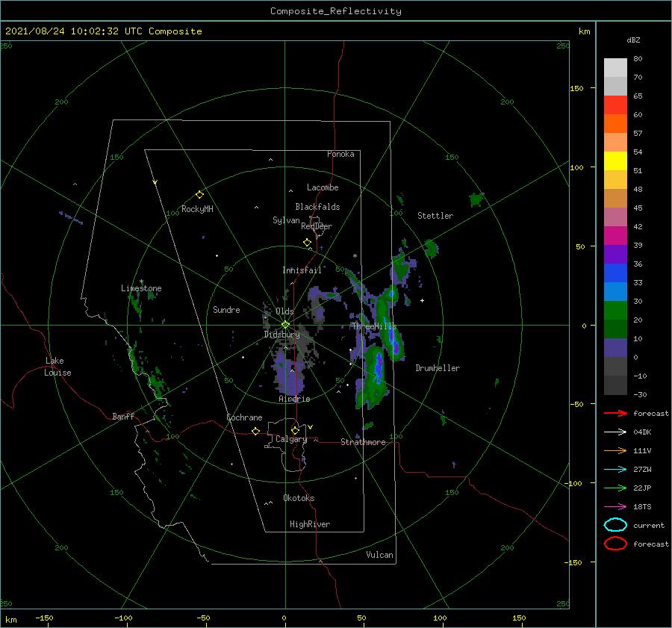Click the magenta 18TS arrow icon
Screen dimensions: 672x628
[x=615, y=507]
